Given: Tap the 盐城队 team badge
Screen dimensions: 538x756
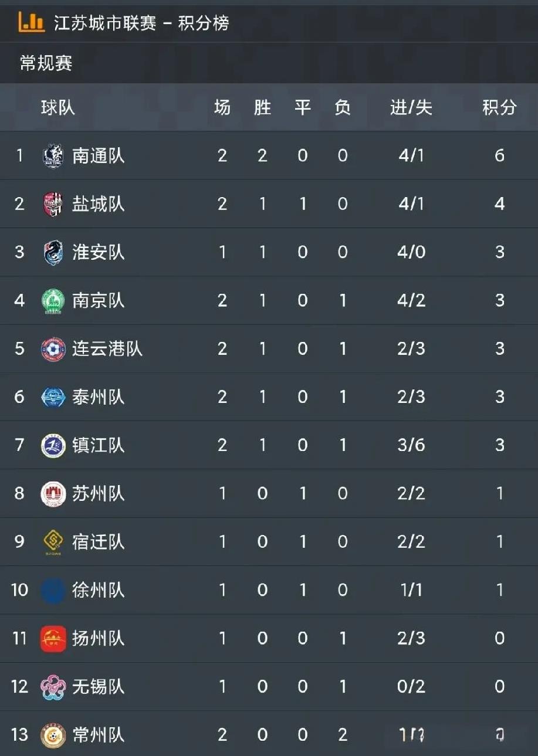Looking at the screenshot, I should point(53,204).
